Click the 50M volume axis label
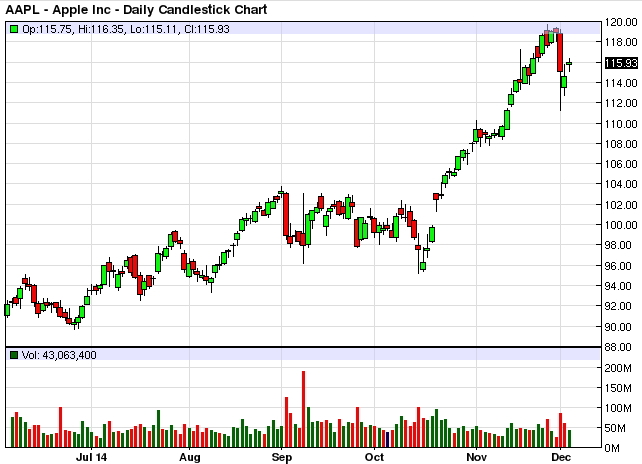Screen dimensions: 642x464 615,428
